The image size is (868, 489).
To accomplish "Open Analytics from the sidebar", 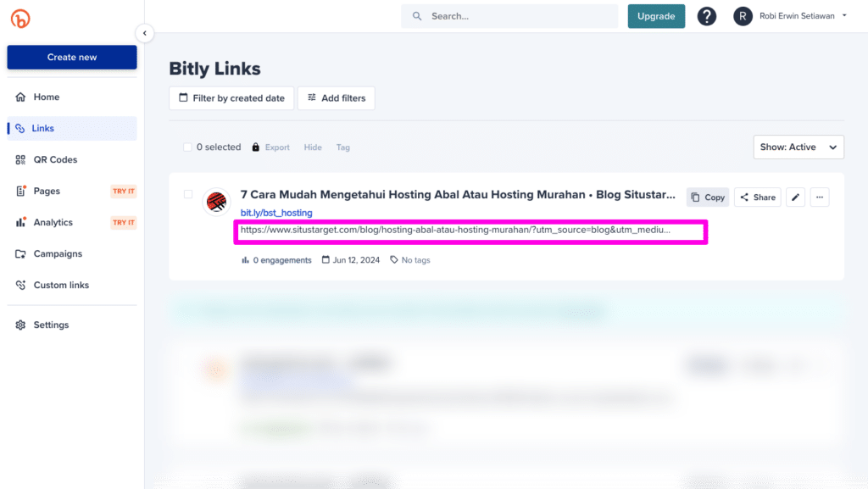I will click(x=72, y=222).
